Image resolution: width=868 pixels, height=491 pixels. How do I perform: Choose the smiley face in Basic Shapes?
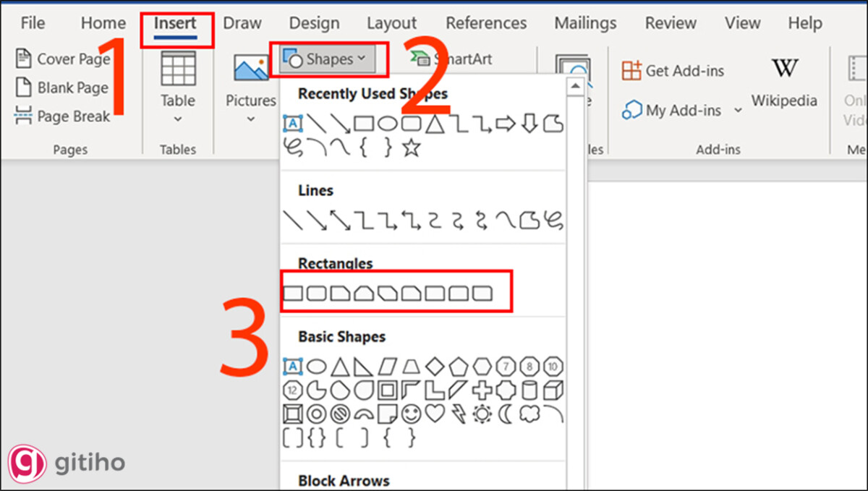click(x=411, y=414)
